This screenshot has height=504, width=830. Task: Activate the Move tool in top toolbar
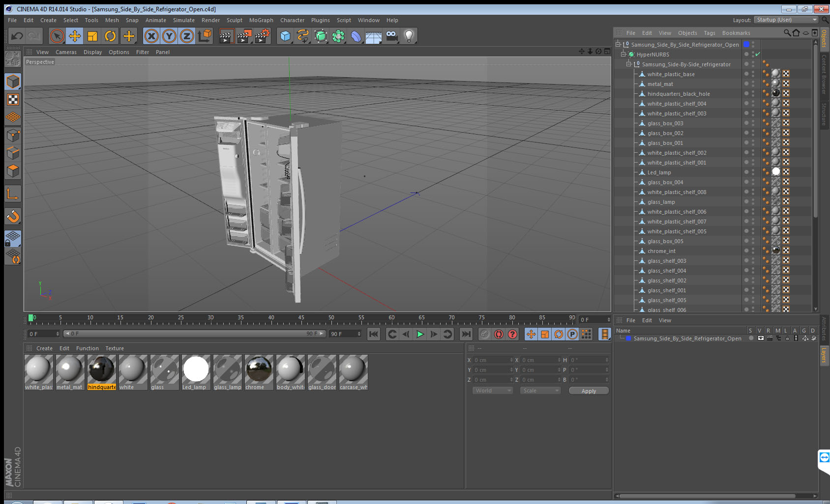click(75, 36)
